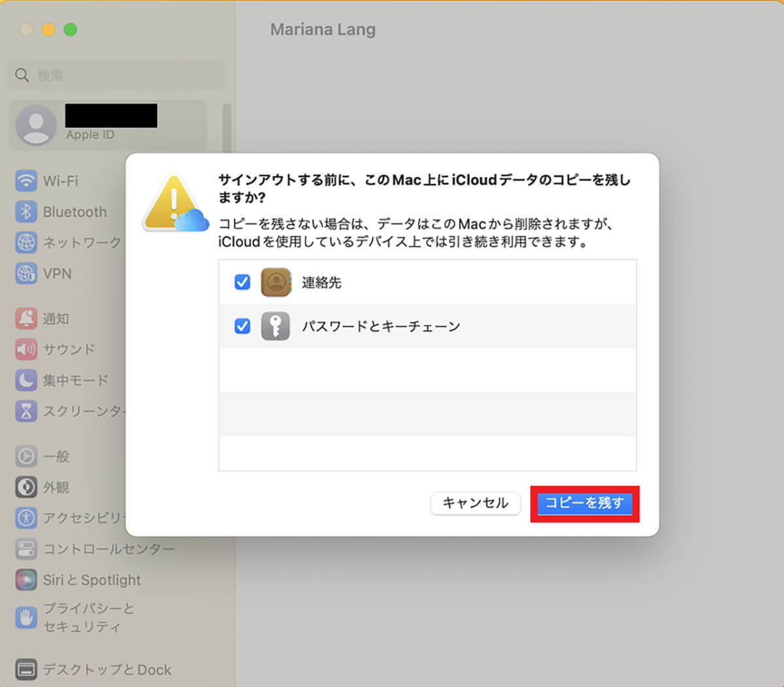Screen dimensions: 784x687
Task: Click the sidebar scrollbar
Action: tap(227, 127)
